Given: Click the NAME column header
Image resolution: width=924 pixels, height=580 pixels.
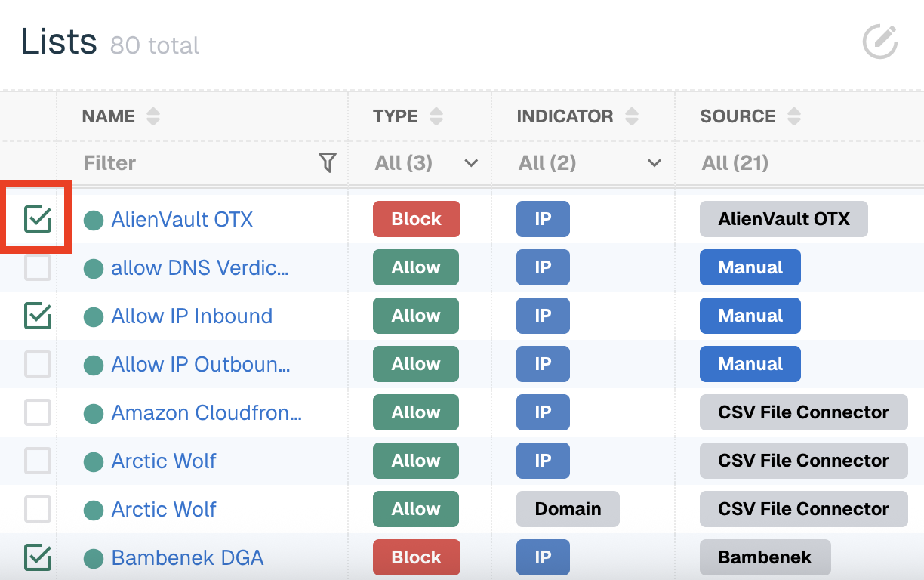Looking at the screenshot, I should point(109,116).
